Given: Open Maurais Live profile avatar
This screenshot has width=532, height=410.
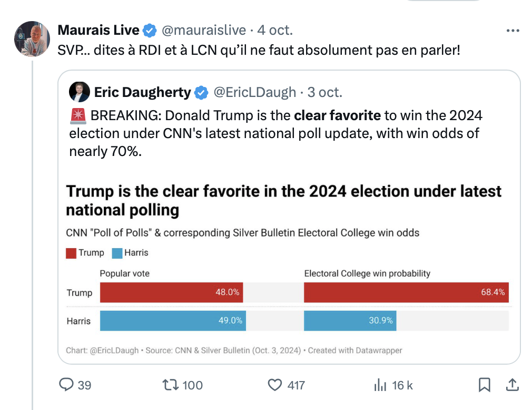Looking at the screenshot, I should pos(32,38).
